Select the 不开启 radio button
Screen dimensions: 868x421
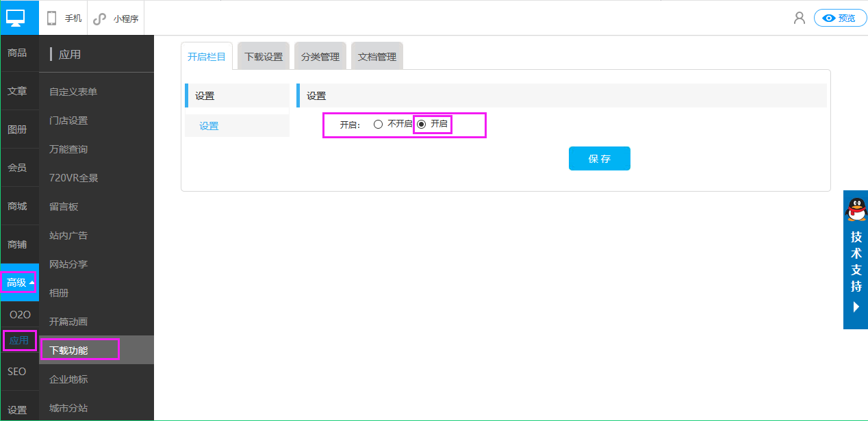point(378,125)
